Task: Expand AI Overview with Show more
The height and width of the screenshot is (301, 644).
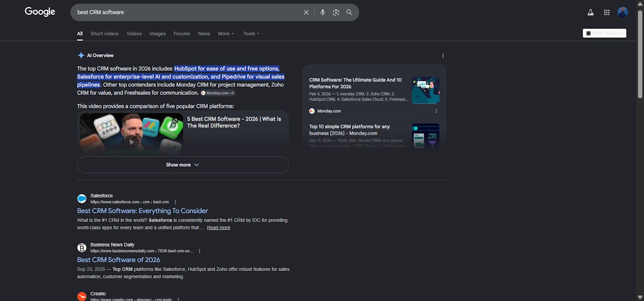Action: pyautogui.click(x=183, y=165)
